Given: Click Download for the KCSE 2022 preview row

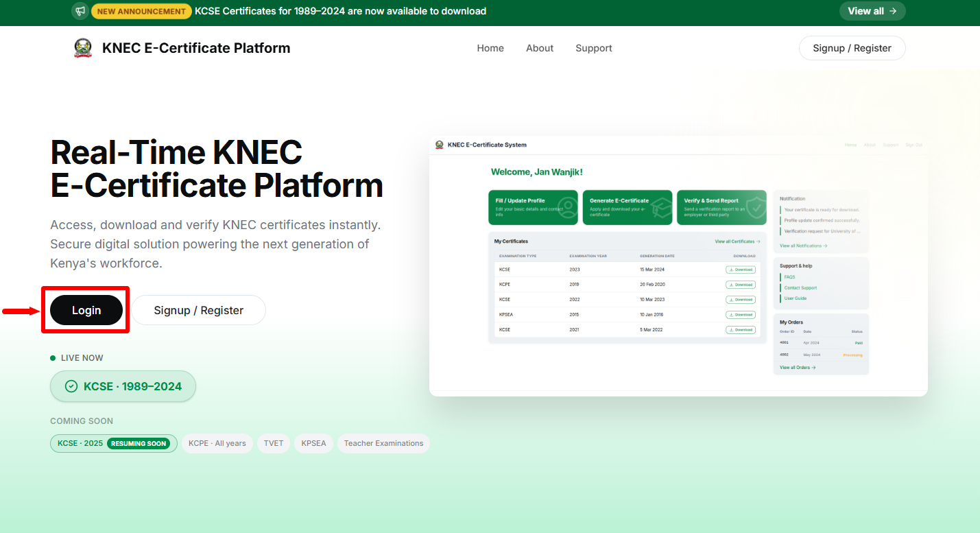Looking at the screenshot, I should point(741,300).
